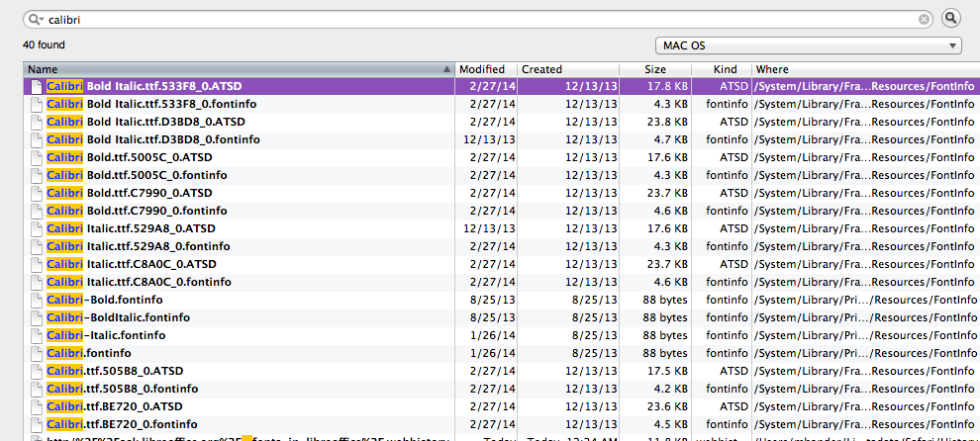This screenshot has width=980, height=441.
Task: Click the 17.8 KB size cell
Action: (x=667, y=86)
